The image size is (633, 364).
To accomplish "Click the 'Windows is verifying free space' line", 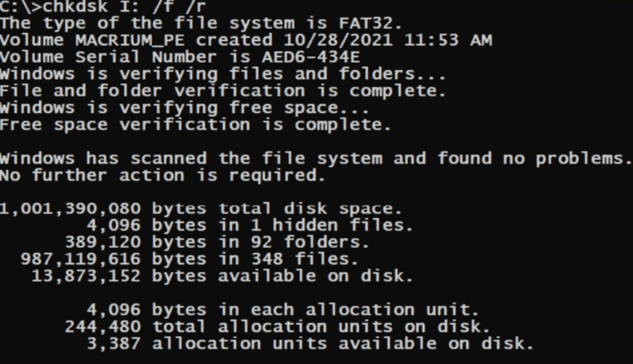I will (x=184, y=108).
